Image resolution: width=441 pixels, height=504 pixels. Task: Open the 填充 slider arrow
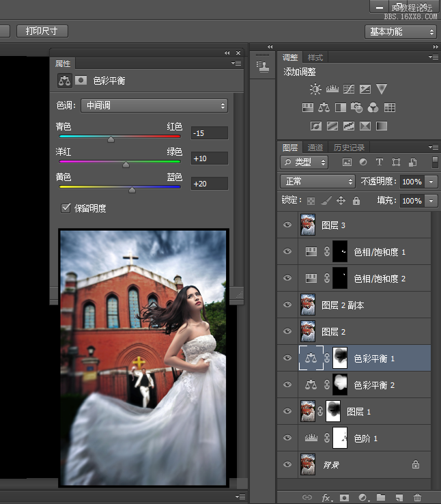[x=431, y=201]
